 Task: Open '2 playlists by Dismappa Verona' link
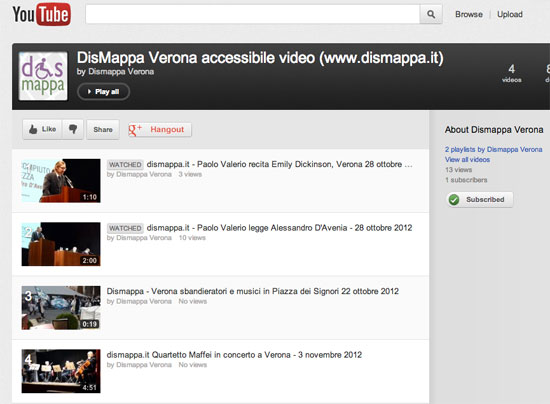coord(494,149)
